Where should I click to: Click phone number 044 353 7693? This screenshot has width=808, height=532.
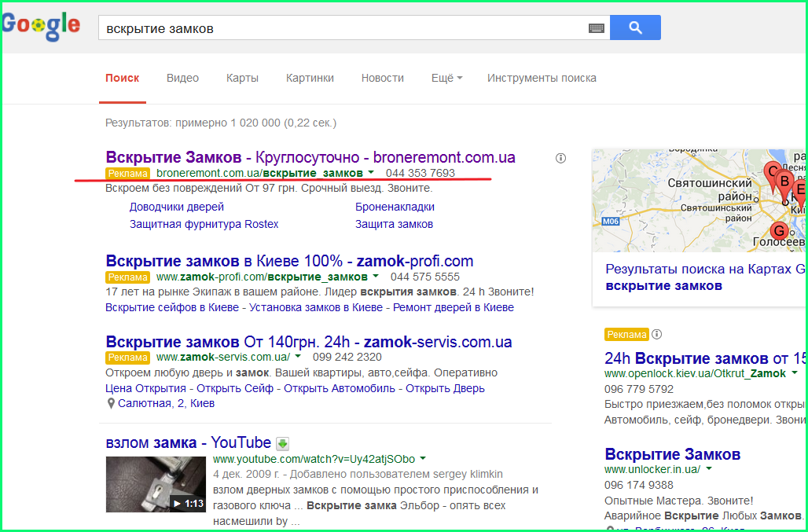tap(421, 173)
